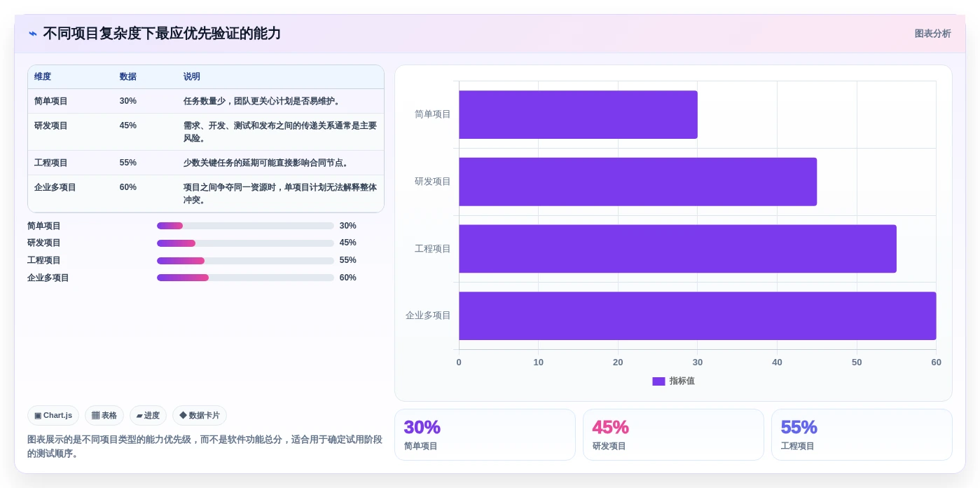980x488 pixels.
Task: Click the blue chart icon beside the title
Action: pyautogui.click(x=33, y=34)
